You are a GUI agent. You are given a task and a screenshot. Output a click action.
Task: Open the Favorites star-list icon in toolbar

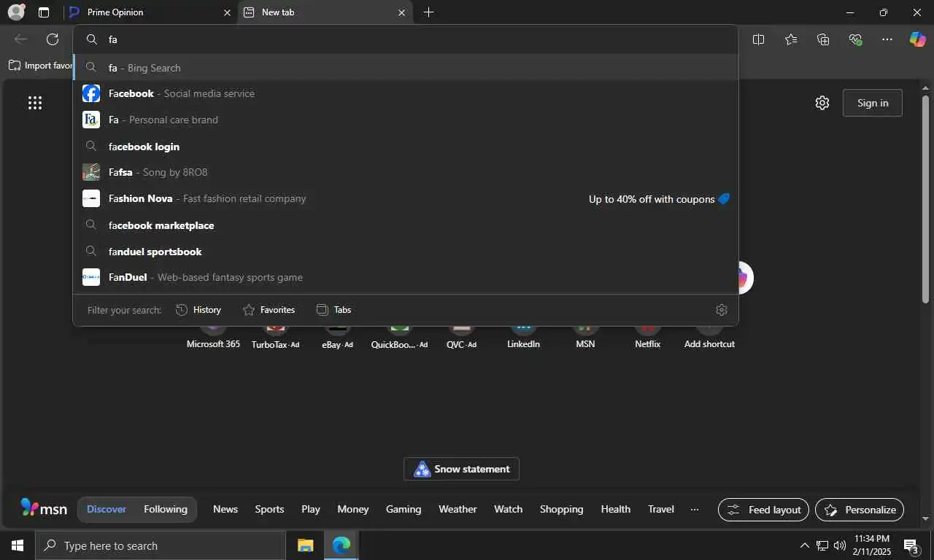pos(791,39)
